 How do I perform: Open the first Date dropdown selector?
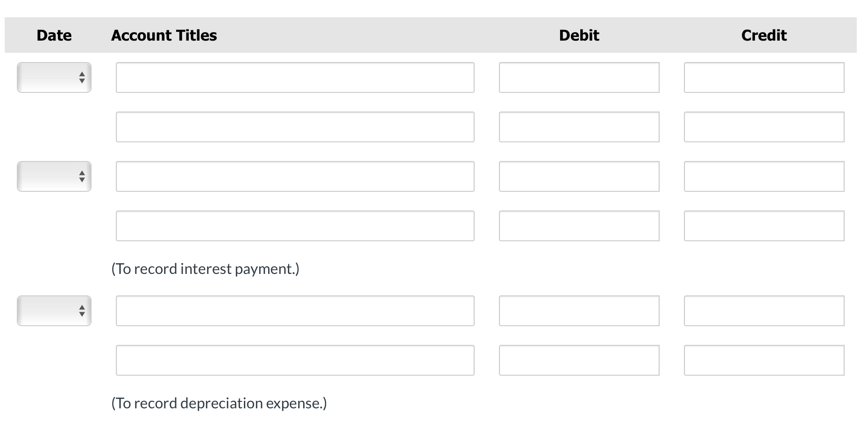[x=54, y=77]
